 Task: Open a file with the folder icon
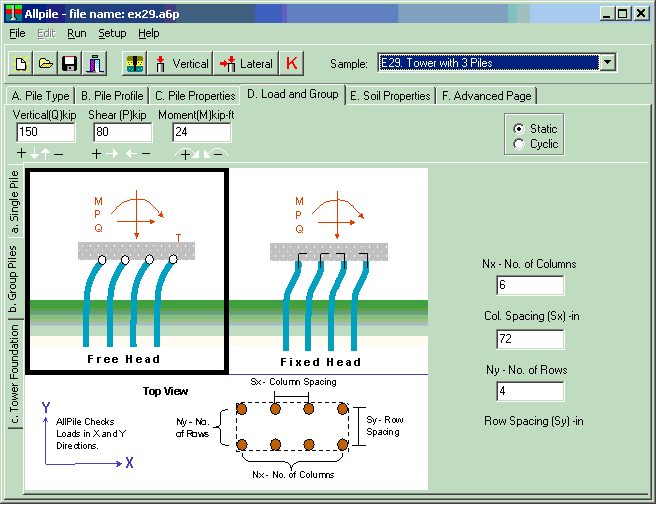click(x=45, y=64)
